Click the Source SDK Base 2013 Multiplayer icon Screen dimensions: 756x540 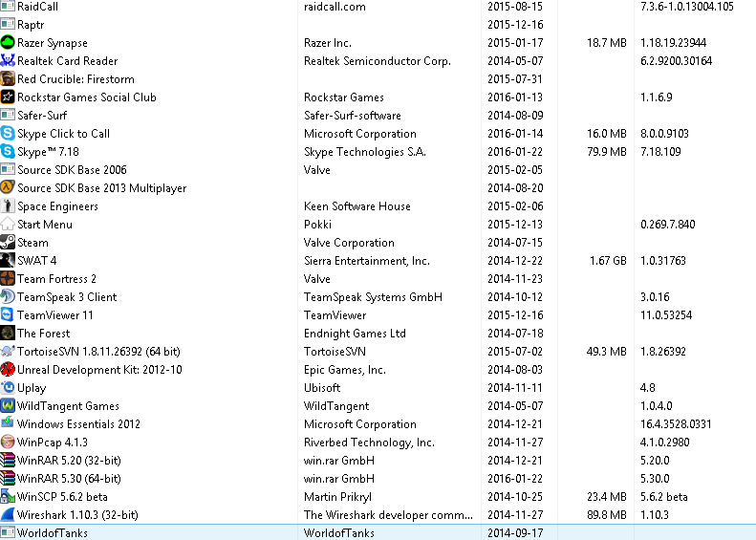point(8,187)
